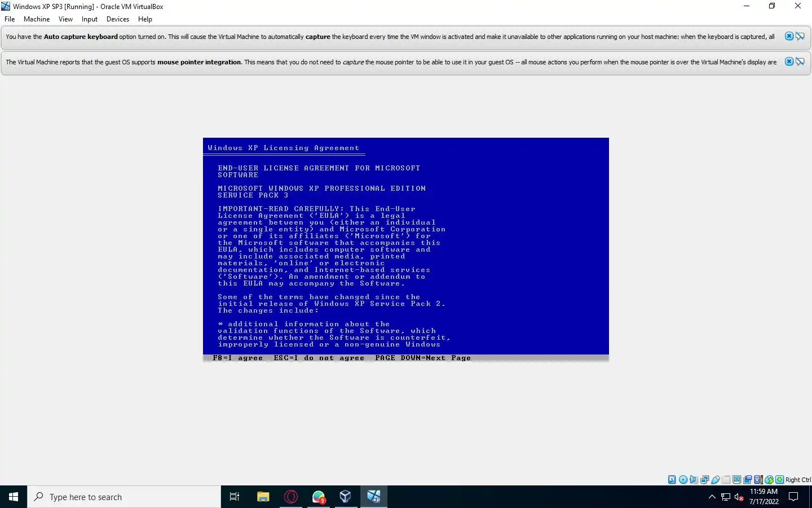Image resolution: width=812 pixels, height=508 pixels.
Task: Click the VirtualBox window title bar icon
Action: pos(6,6)
